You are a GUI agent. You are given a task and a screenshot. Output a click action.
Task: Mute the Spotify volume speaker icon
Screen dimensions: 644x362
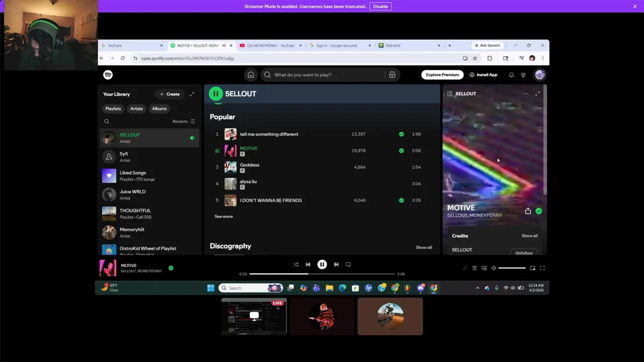pyautogui.click(x=494, y=268)
